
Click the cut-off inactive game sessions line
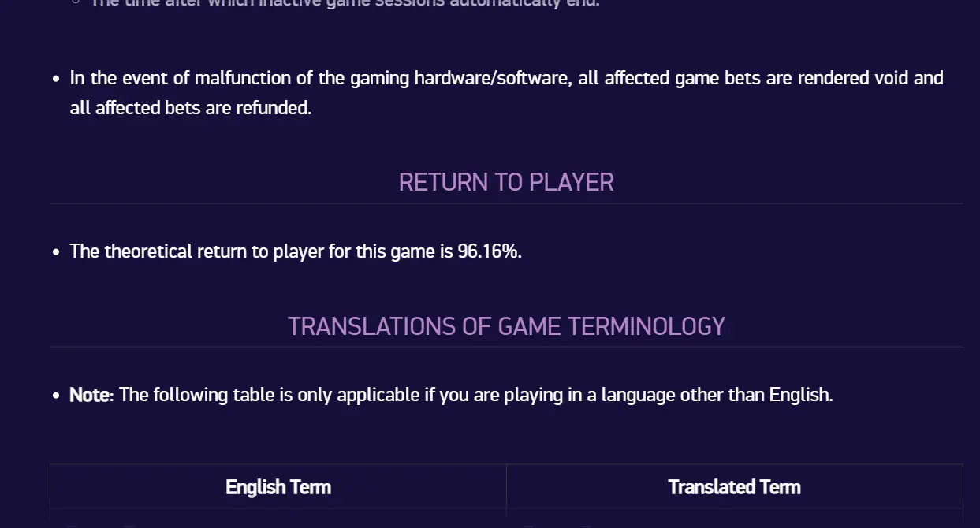point(345,3)
